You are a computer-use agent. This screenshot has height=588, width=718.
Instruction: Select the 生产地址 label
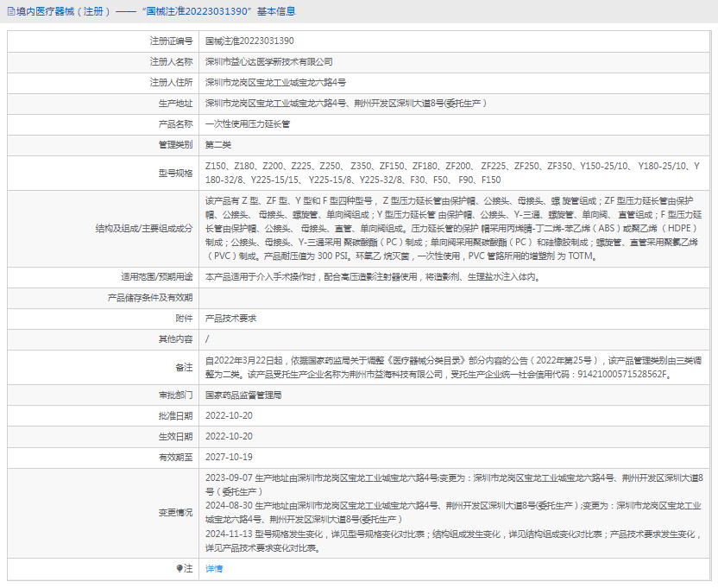point(176,104)
